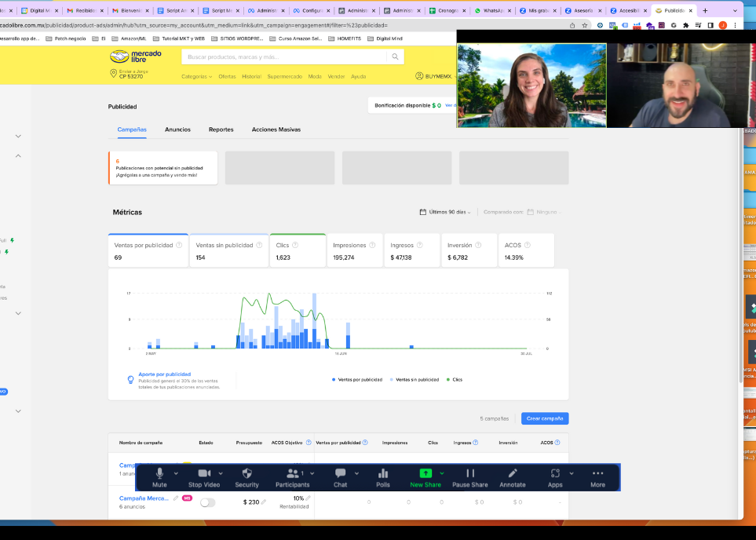Pause Share in the Zoom toolbar
Screen dimensions: 756x540
coord(470,478)
